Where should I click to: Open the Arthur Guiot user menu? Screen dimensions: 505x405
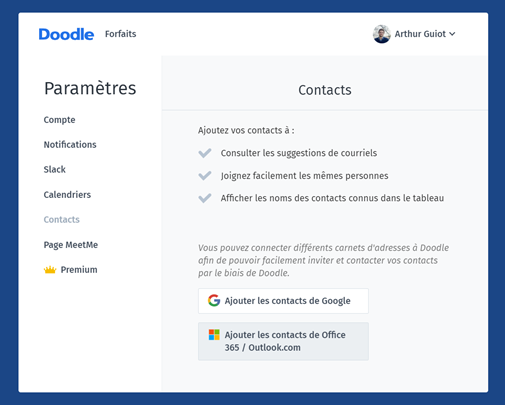pyautogui.click(x=414, y=34)
